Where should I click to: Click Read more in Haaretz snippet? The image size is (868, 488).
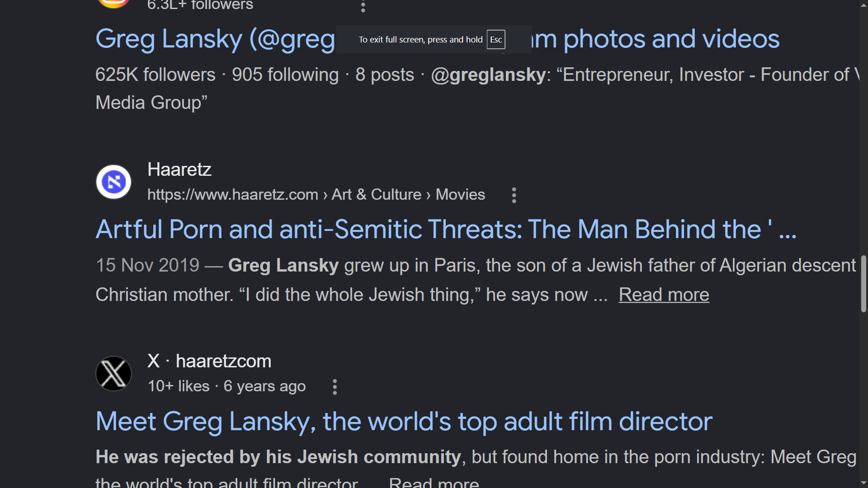(x=664, y=295)
